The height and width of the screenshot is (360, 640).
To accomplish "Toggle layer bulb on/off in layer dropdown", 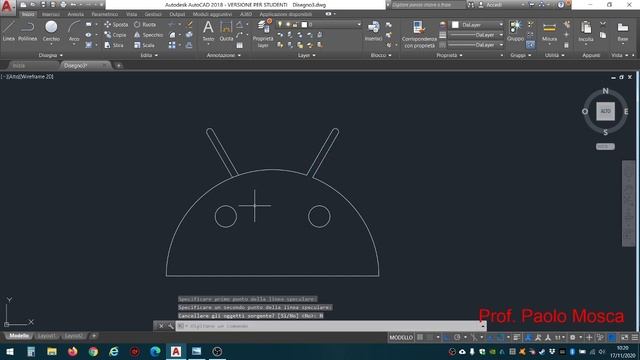I will (x=280, y=24).
